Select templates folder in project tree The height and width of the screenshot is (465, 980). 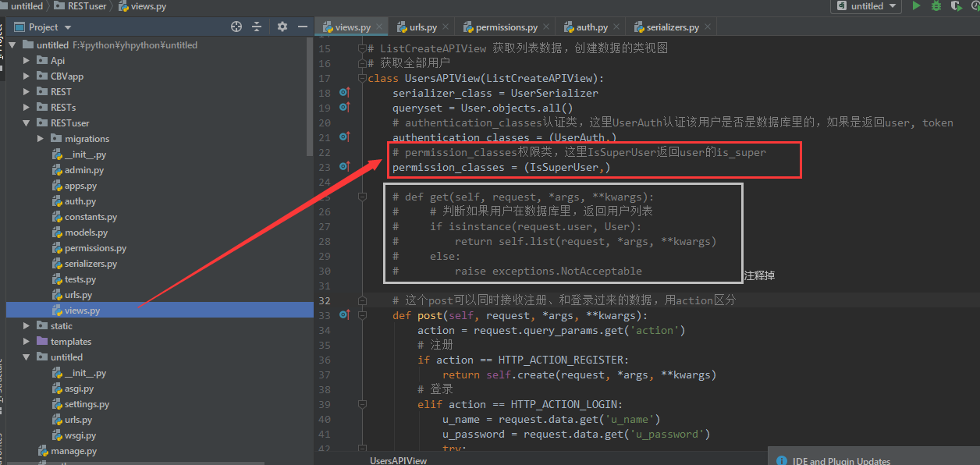71,342
